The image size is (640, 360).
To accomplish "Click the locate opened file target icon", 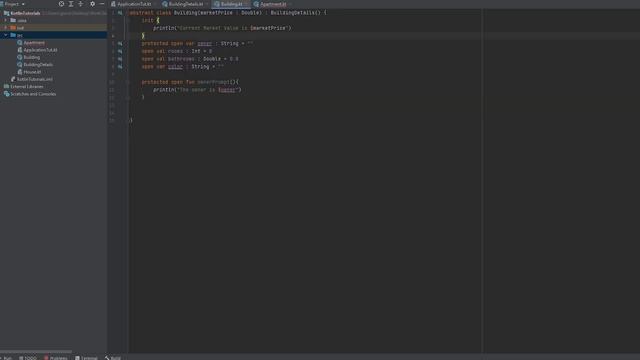I will tap(61, 4).
